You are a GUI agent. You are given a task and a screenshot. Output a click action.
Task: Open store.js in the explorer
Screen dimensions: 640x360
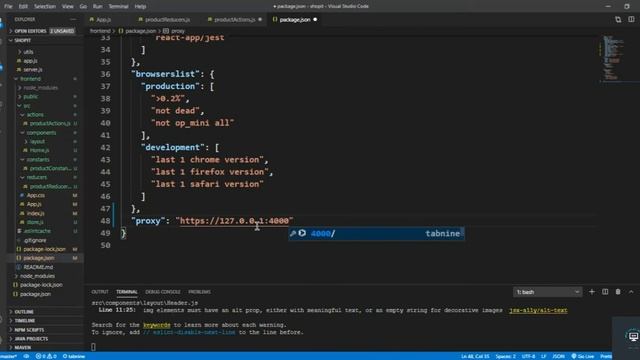(35, 222)
